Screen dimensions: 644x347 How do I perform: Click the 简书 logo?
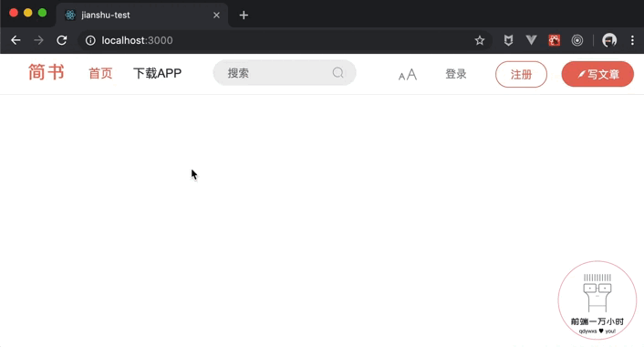(46, 72)
